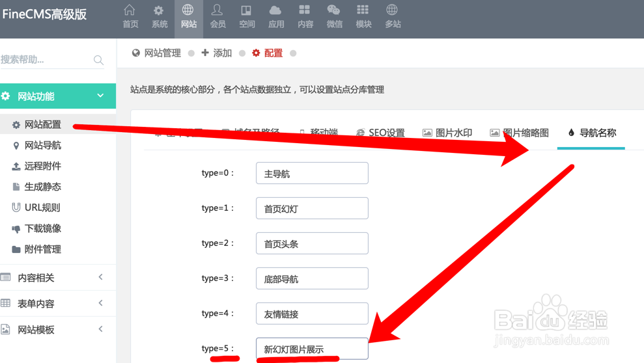Click the magnet icon next to URL规则

point(16,208)
